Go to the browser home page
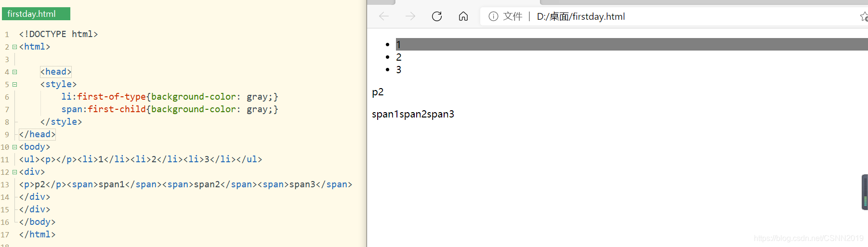 pyautogui.click(x=463, y=16)
